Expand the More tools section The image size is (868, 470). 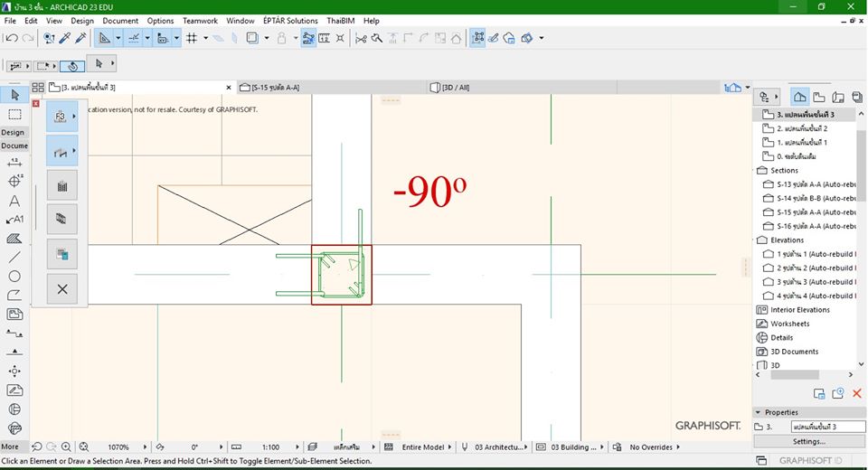pos(10,446)
